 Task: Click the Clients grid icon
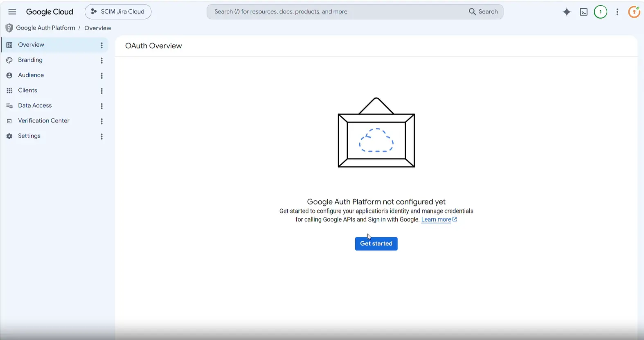click(9, 91)
